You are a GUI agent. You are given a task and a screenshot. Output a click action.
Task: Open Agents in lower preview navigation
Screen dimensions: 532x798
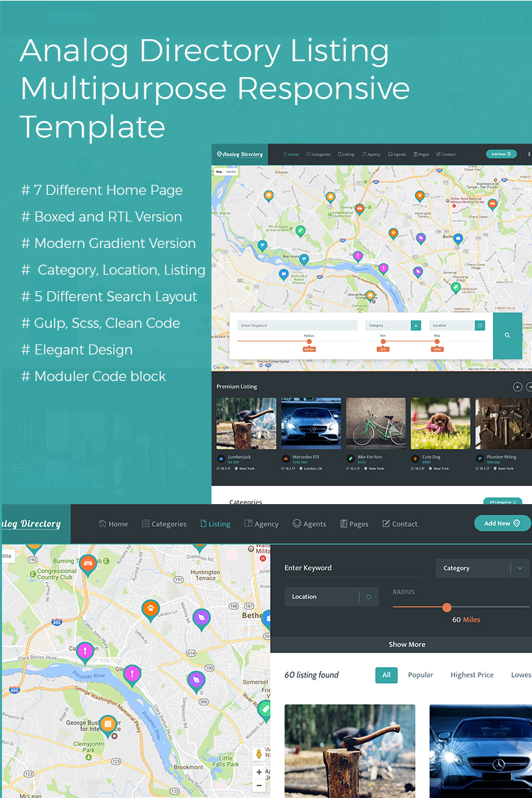point(309,524)
